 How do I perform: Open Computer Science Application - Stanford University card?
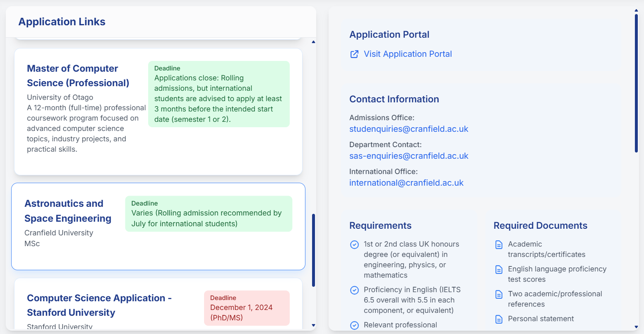tap(158, 303)
